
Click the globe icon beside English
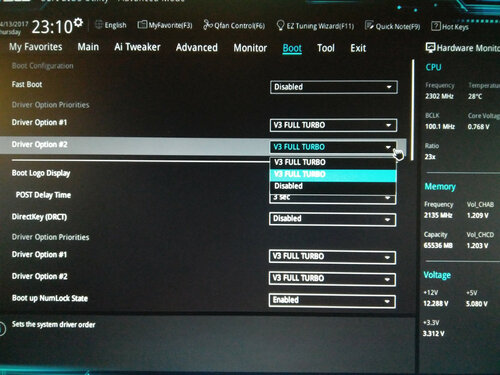coord(99,25)
